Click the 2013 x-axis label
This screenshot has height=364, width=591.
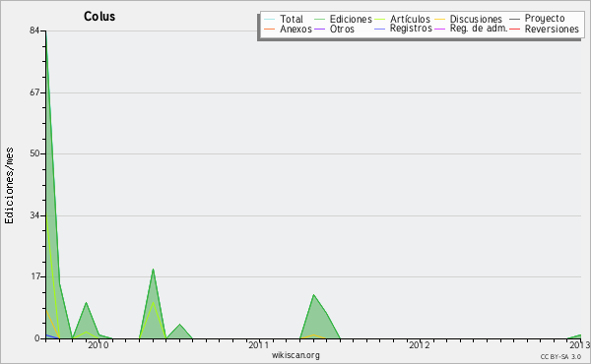580,345
